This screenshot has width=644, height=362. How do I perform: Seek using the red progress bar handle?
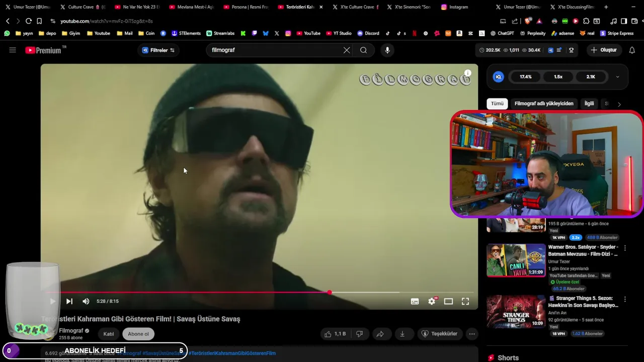330,292
